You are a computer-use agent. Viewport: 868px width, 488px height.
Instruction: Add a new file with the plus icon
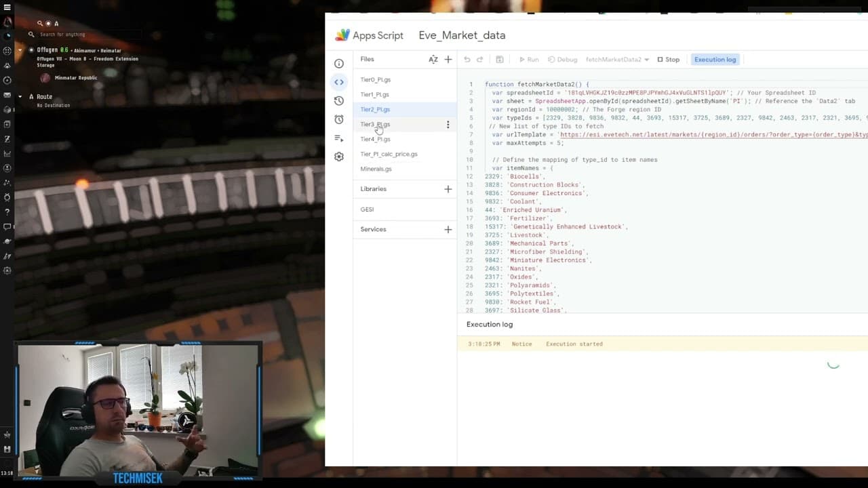(x=448, y=60)
